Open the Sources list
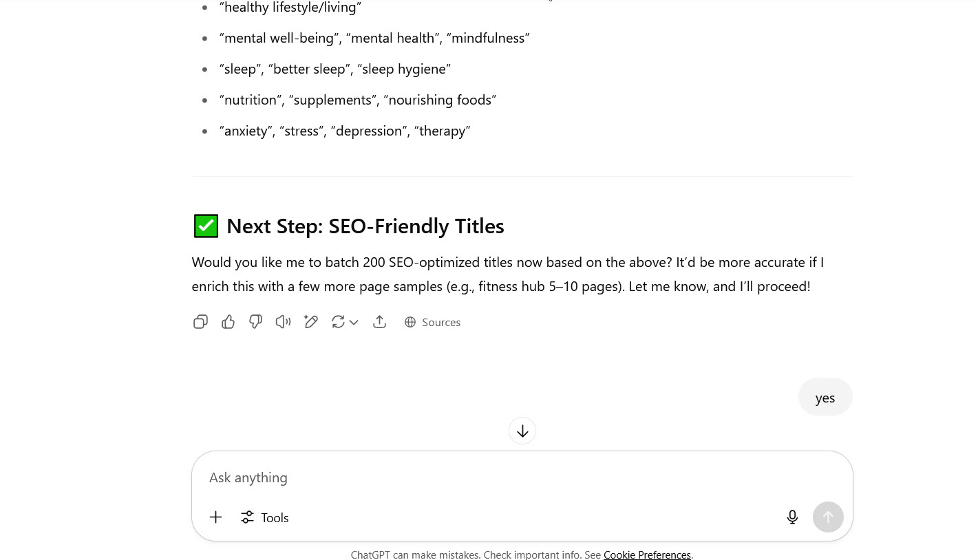The image size is (978, 560). pos(432,322)
